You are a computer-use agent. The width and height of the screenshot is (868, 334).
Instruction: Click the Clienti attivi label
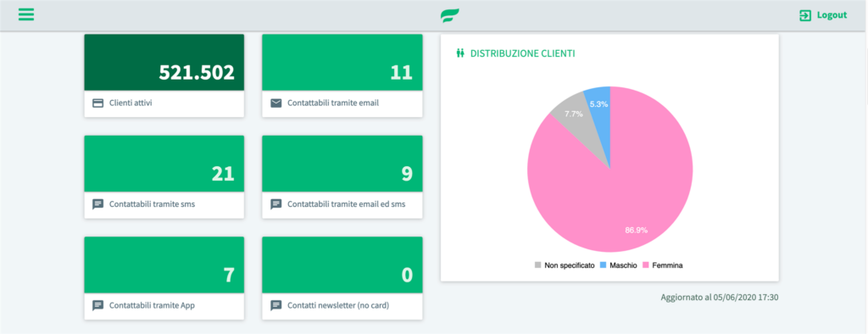pyautogui.click(x=131, y=103)
